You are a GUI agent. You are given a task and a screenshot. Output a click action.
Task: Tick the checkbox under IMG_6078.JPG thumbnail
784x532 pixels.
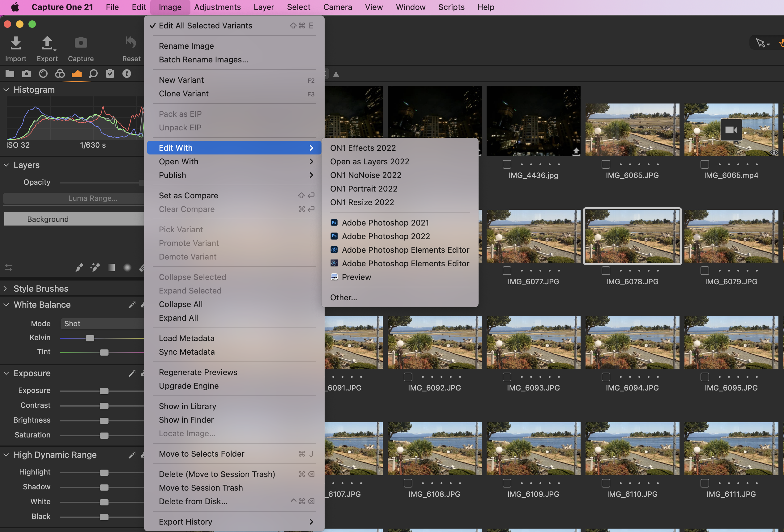point(606,271)
